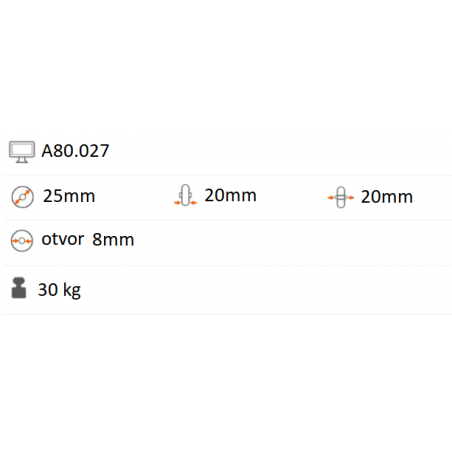Click the wheel tread width icon
The width and height of the screenshot is (452, 452).
pyautogui.click(x=185, y=195)
